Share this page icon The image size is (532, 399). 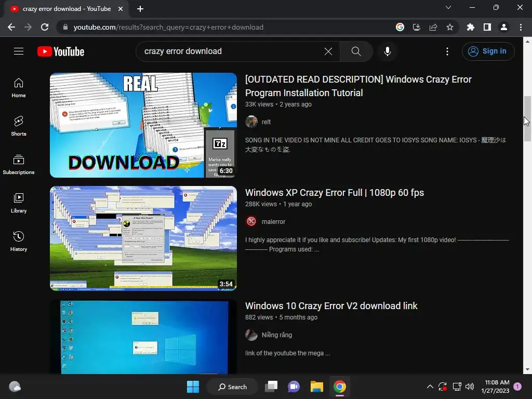tap(433, 27)
